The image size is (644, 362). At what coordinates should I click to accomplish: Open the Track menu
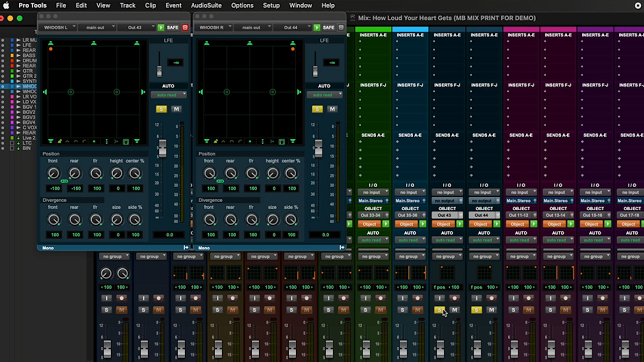[128, 5]
